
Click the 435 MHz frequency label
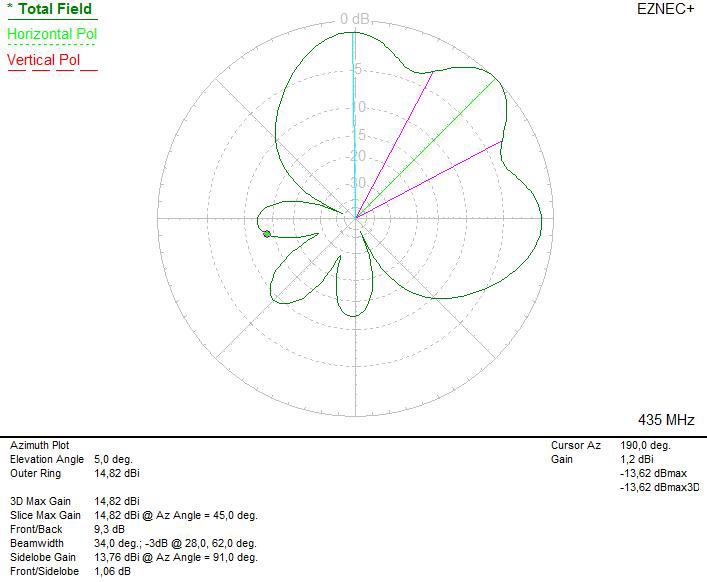pos(667,419)
